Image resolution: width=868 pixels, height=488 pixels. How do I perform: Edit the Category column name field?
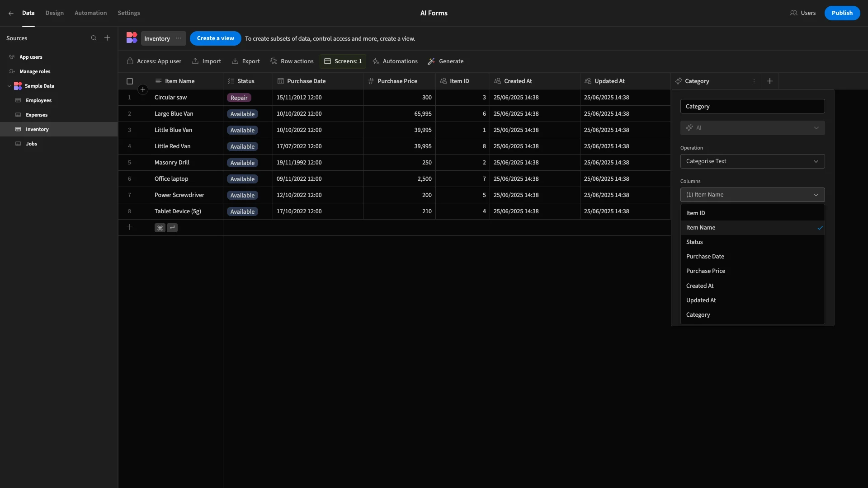point(752,106)
